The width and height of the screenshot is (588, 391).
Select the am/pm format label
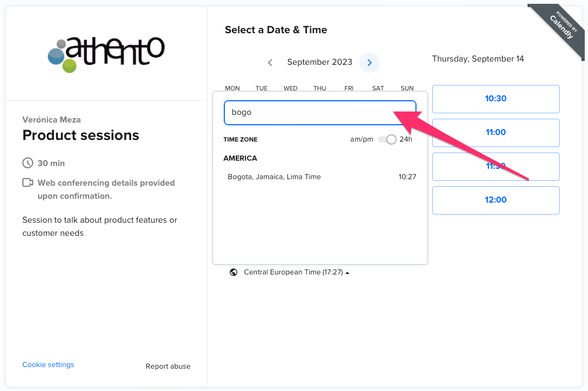click(x=362, y=139)
